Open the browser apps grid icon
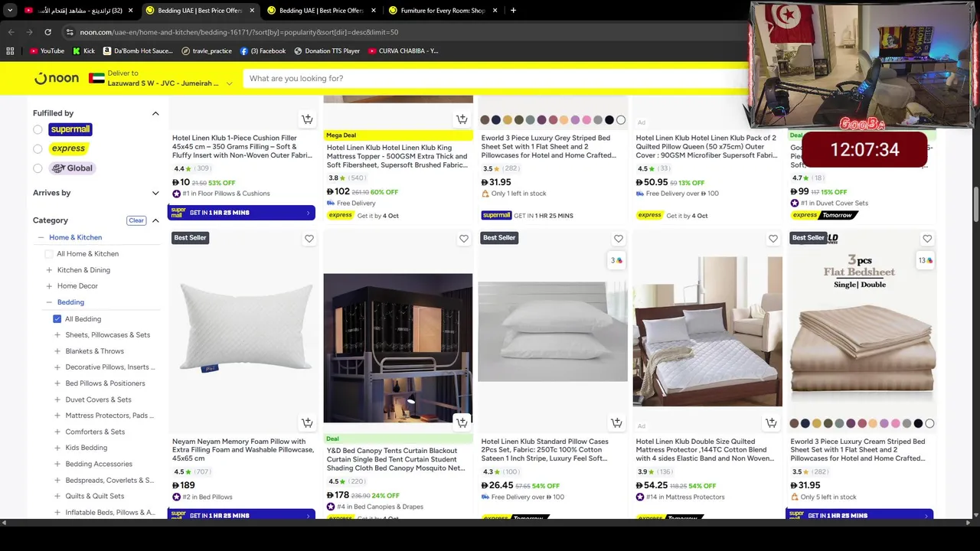 (x=10, y=51)
